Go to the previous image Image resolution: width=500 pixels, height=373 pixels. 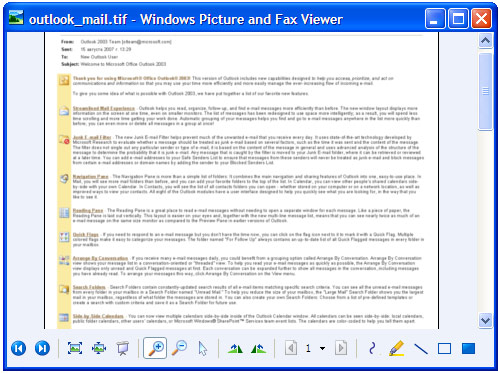click(18, 348)
